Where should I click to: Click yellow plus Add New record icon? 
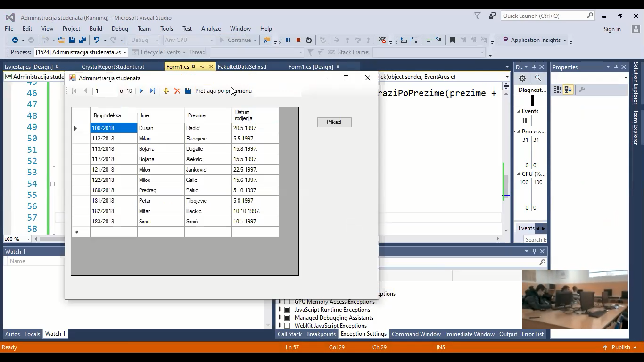[x=166, y=91]
